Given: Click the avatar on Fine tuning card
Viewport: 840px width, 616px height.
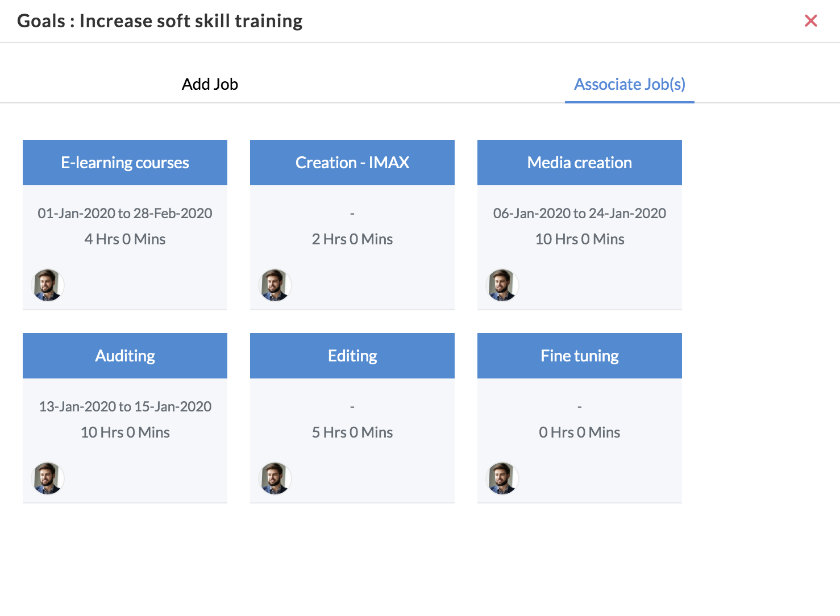Looking at the screenshot, I should pos(502,478).
